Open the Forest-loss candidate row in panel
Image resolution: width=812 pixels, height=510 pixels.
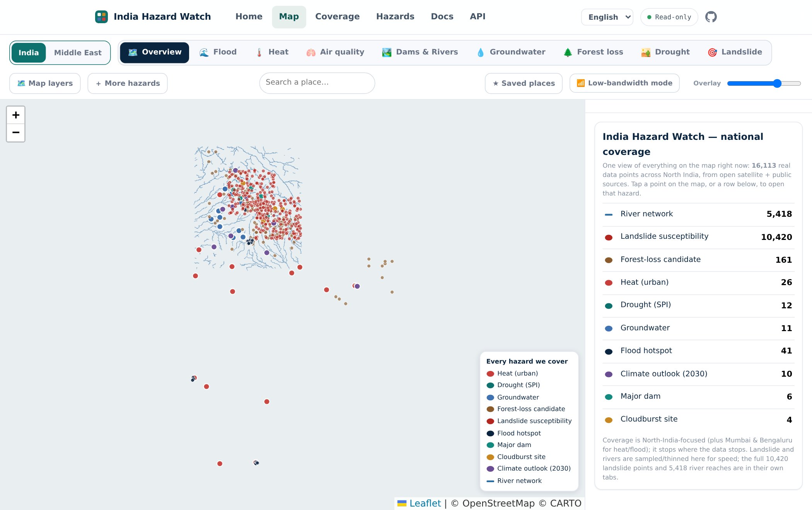698,260
